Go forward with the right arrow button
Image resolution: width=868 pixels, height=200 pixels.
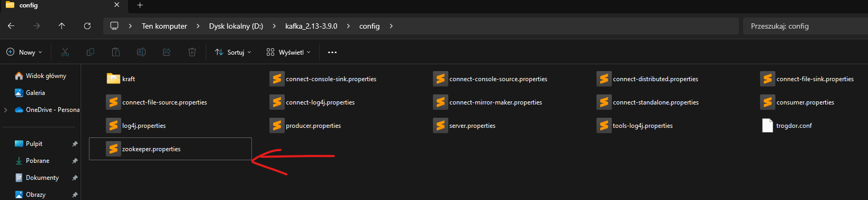tap(37, 26)
